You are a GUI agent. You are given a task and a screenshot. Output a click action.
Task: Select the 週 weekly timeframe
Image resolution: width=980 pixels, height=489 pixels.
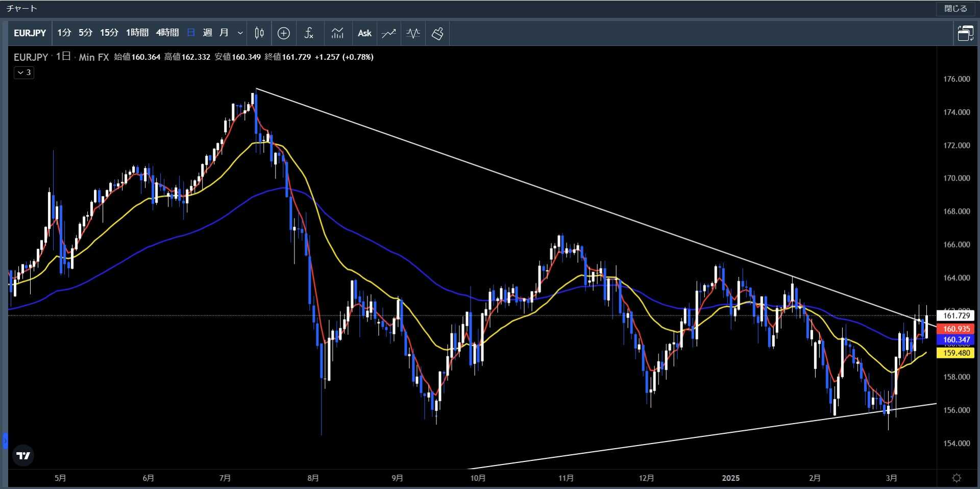tap(207, 33)
